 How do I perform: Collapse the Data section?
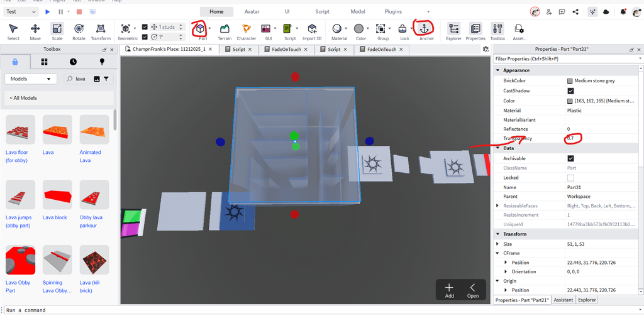498,148
